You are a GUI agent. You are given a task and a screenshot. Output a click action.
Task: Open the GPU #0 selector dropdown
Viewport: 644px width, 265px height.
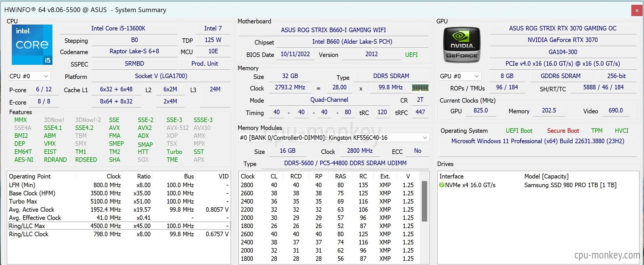pos(460,76)
